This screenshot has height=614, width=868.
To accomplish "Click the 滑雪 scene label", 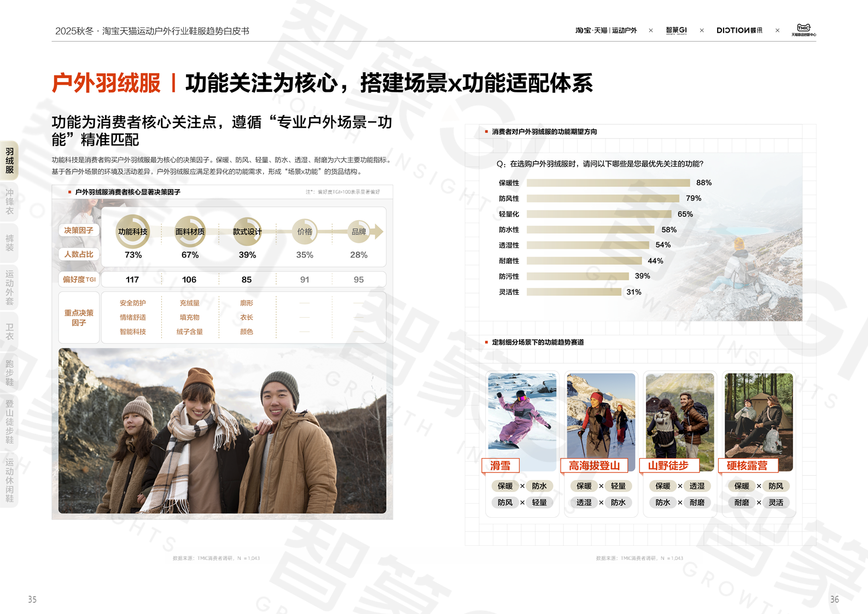I will [x=500, y=465].
